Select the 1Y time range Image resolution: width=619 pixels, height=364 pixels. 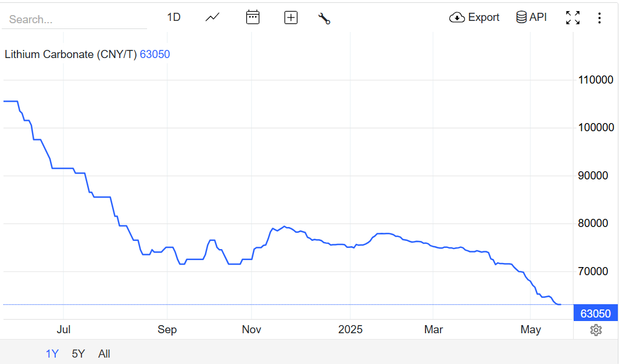tap(52, 354)
